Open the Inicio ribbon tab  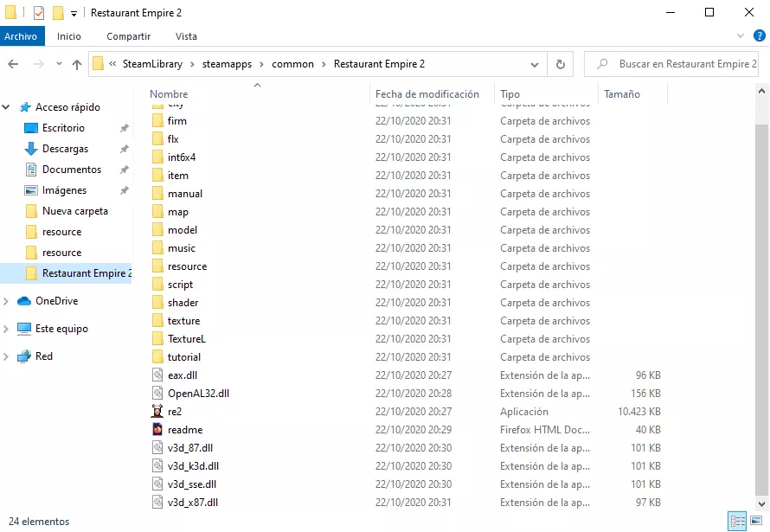pos(68,36)
